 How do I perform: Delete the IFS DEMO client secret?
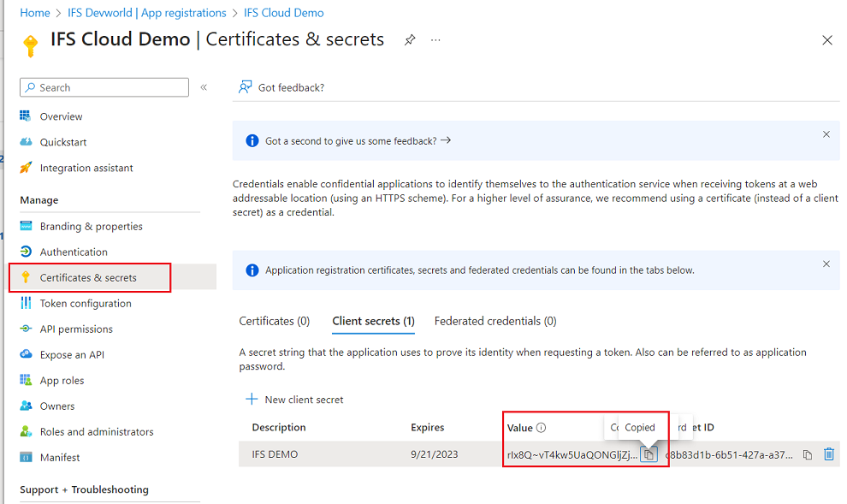point(828,454)
